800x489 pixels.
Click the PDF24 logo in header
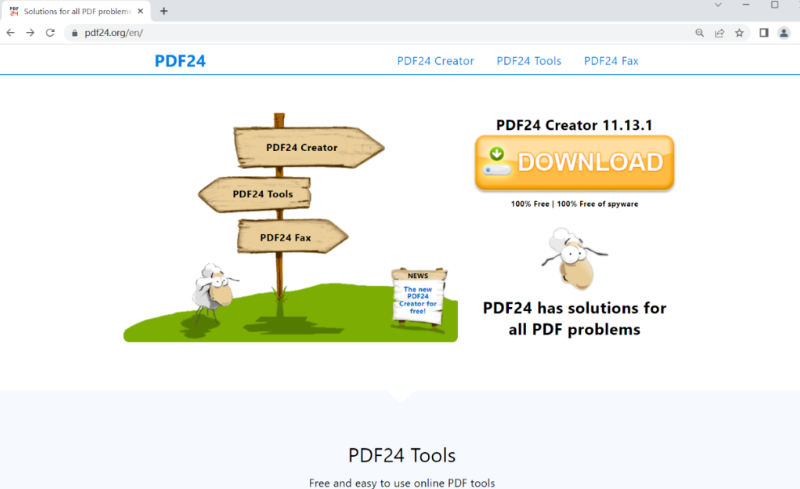click(x=180, y=61)
